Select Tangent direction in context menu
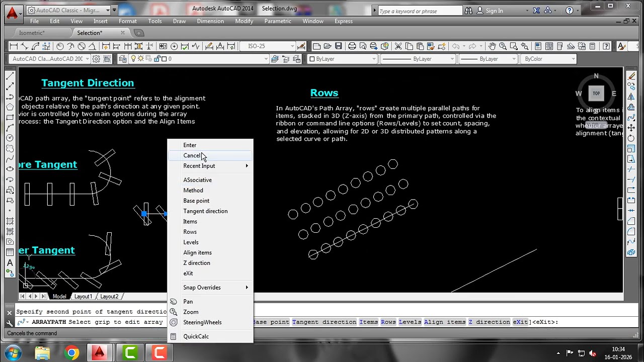The image size is (644, 362). [x=210, y=211]
